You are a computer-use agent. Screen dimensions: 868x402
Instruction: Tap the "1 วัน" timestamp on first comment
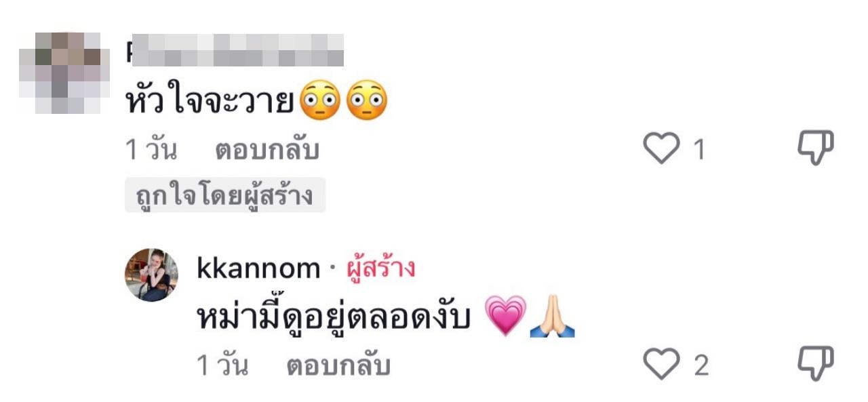[x=151, y=150]
